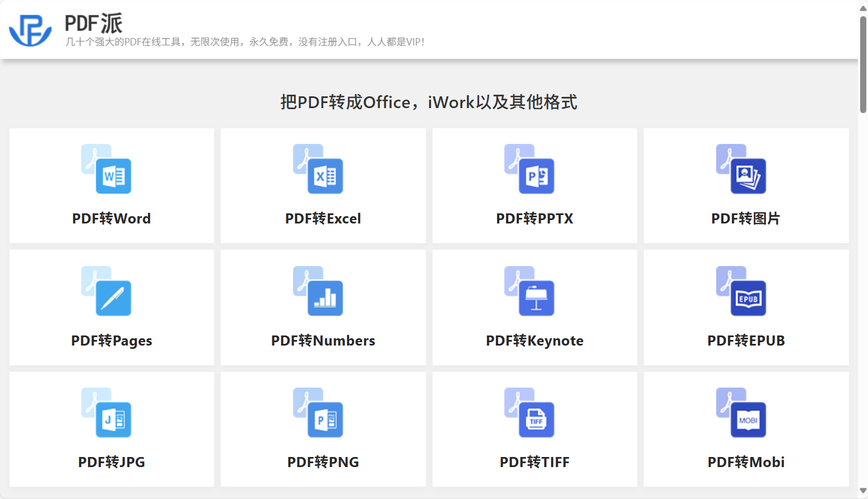Open the PDF to PNG converter icon
Viewport: 868px width, 499px height.
click(x=318, y=413)
